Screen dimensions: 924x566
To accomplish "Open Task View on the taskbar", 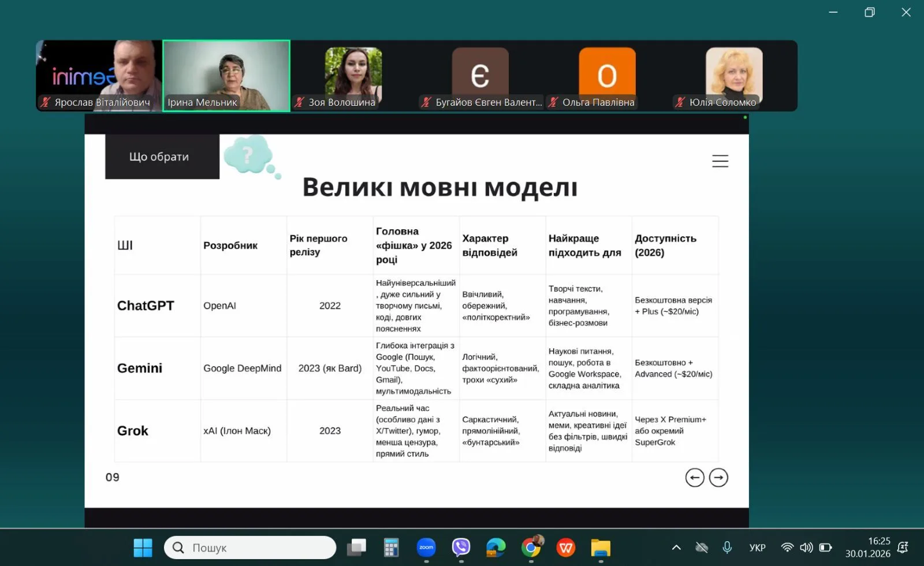I will pyautogui.click(x=356, y=548).
